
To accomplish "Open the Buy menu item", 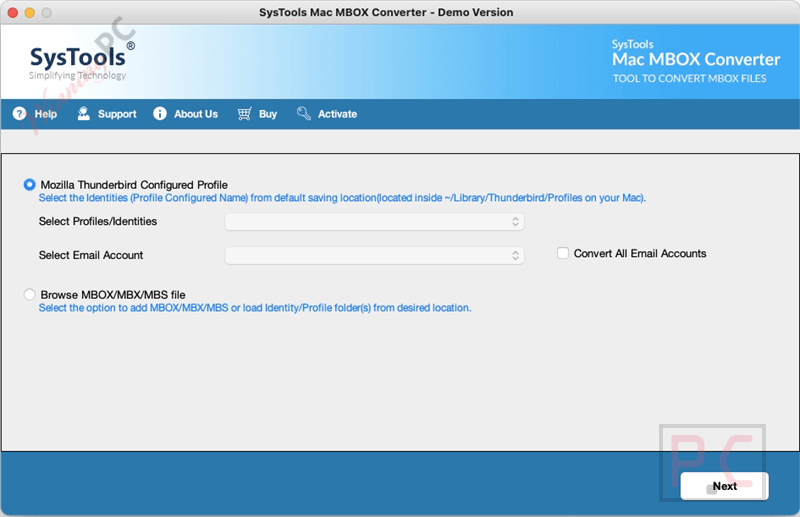I will pos(257,113).
